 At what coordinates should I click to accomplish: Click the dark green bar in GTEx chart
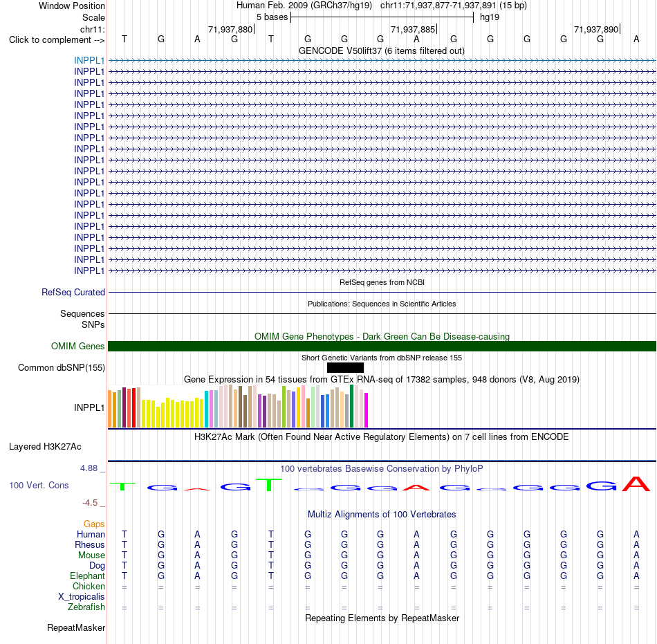coord(351,407)
